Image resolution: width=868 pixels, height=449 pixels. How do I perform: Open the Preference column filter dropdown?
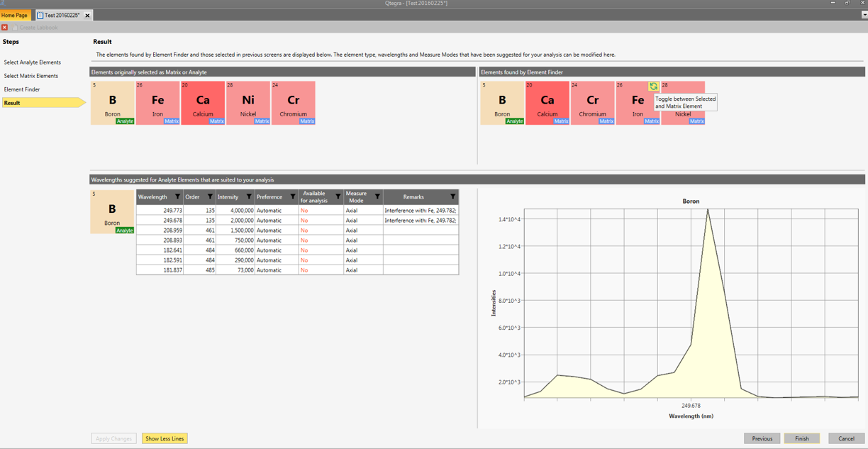(293, 196)
